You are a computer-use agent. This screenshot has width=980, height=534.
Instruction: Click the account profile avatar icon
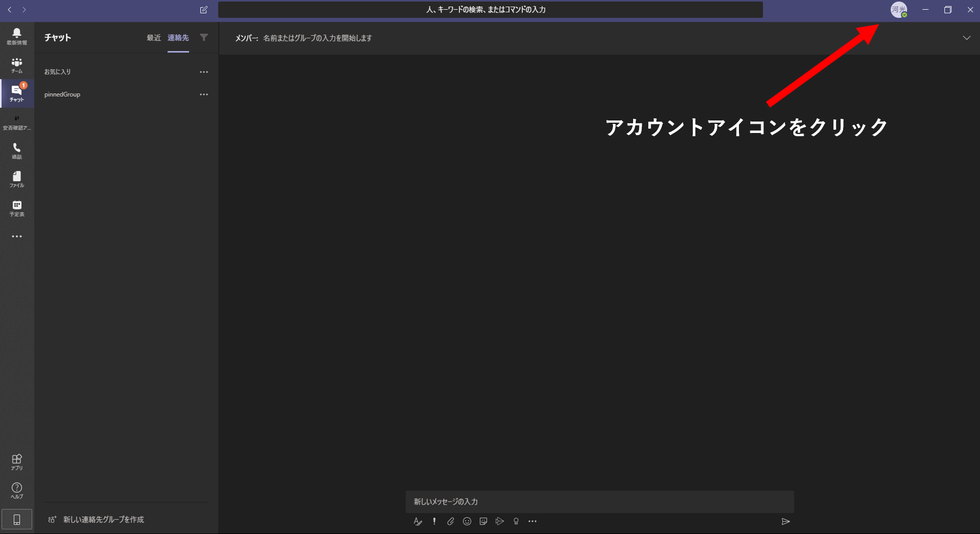[x=899, y=10]
